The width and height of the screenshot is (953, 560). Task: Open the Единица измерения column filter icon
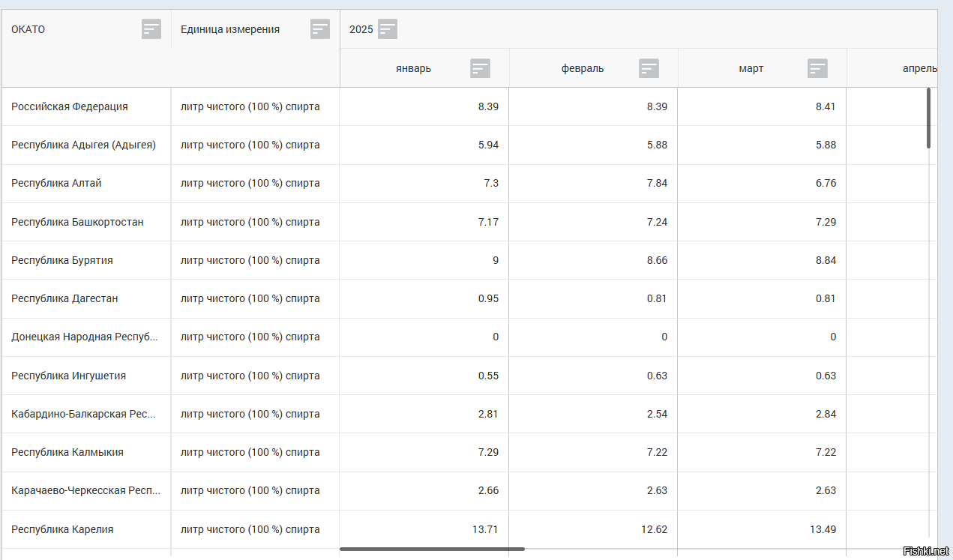click(x=320, y=29)
